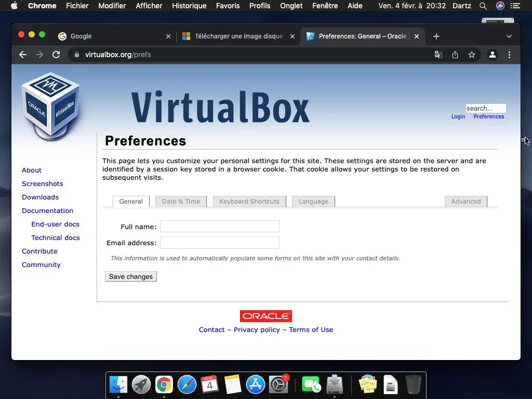Select the General preferences tab
Image resolution: width=532 pixels, height=399 pixels.
131,202
